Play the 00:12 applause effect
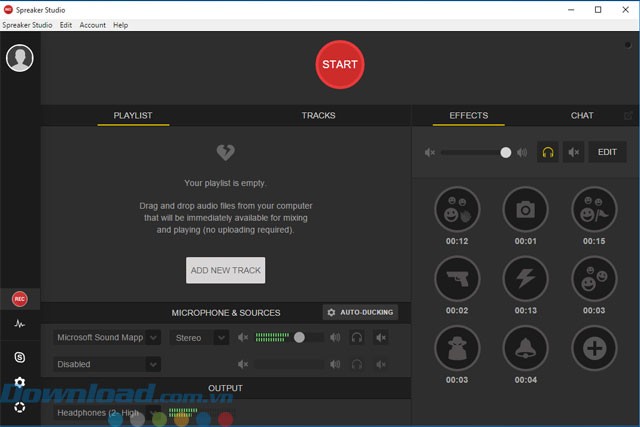This screenshot has width=640, height=427. coord(457,209)
